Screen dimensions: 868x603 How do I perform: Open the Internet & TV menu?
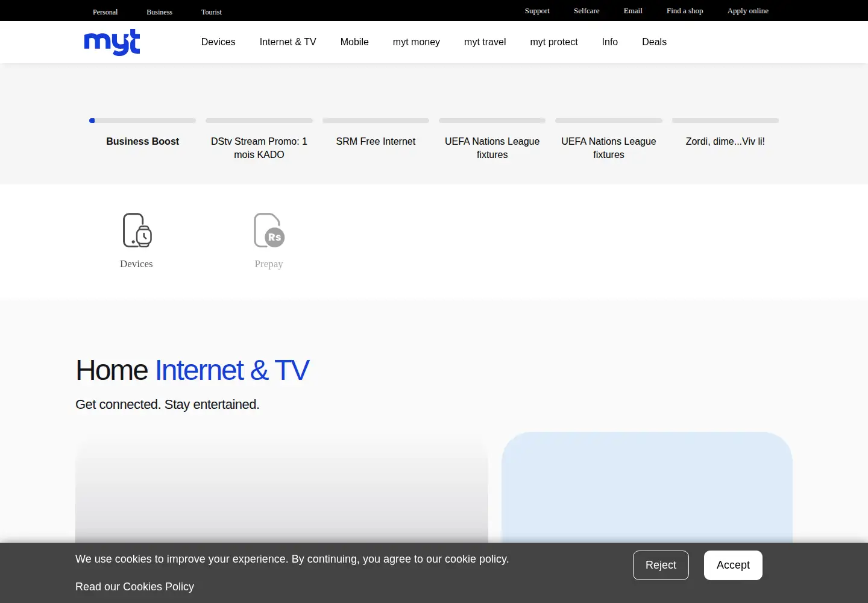[288, 42]
